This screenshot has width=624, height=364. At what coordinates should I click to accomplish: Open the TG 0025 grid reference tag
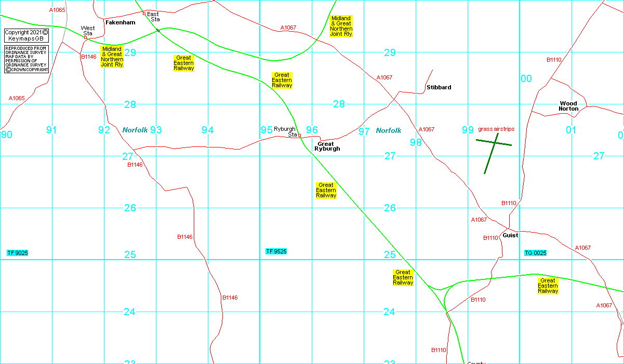[535, 253]
